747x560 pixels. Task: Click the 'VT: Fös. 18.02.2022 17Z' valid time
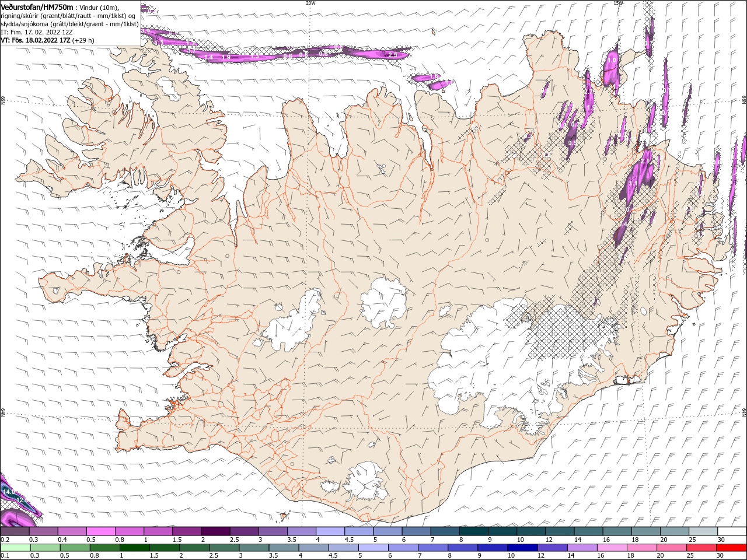pyautogui.click(x=36, y=40)
